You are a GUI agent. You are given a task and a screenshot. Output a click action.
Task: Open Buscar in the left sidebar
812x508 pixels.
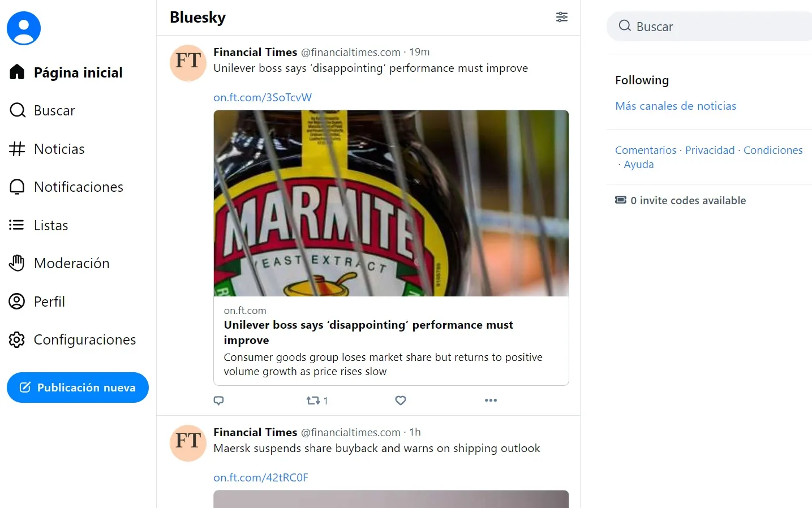pyautogui.click(x=54, y=110)
